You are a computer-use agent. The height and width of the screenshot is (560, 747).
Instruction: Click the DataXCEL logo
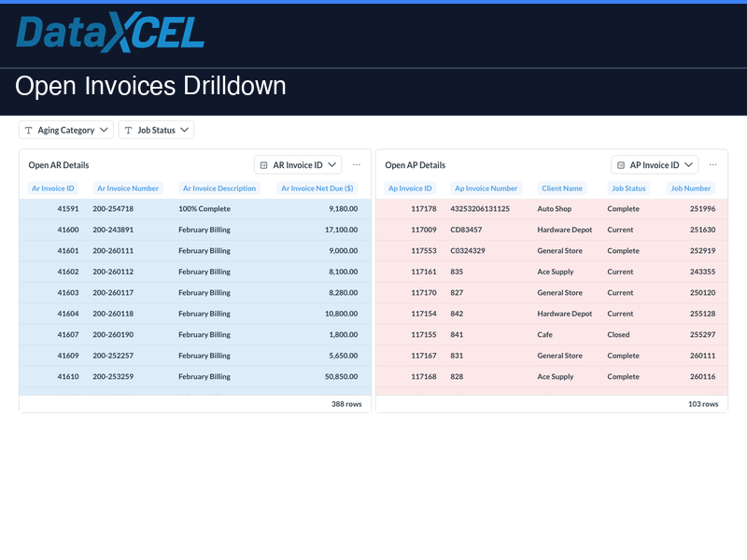(109, 33)
